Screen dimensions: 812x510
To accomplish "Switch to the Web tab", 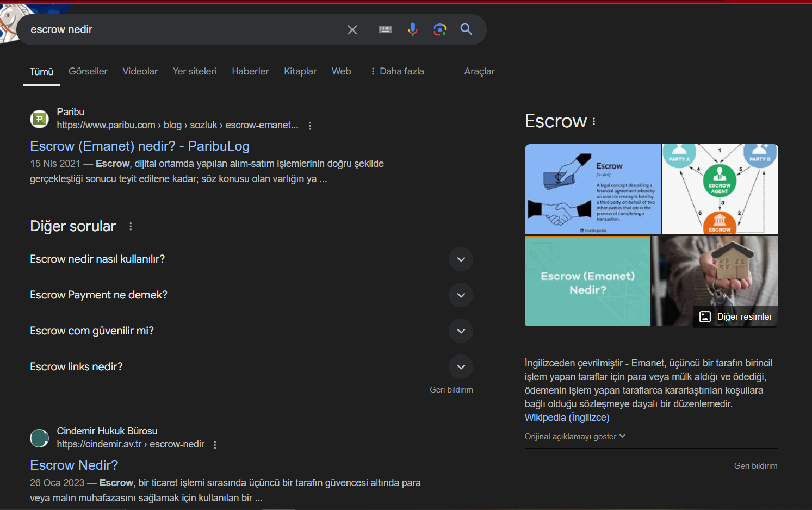I will click(x=342, y=71).
